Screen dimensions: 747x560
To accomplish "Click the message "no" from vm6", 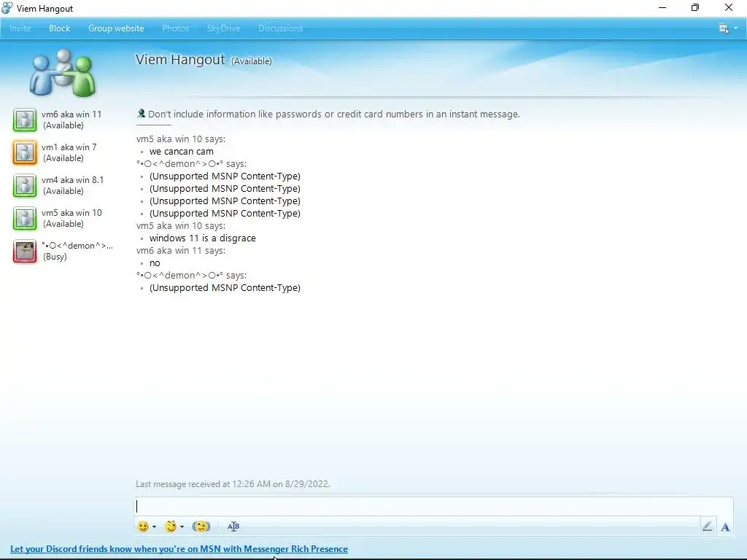I will tap(155, 262).
